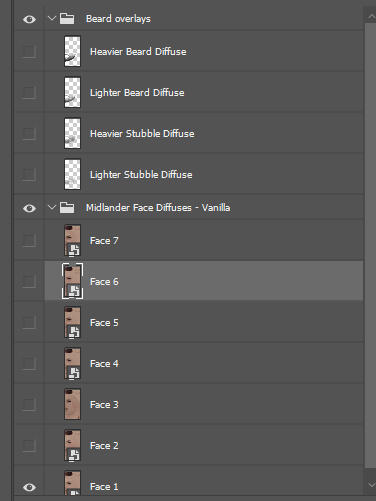The height and width of the screenshot is (501, 376).
Task: Show the Lighter Beard Diffuse layer
Action: [x=29, y=92]
